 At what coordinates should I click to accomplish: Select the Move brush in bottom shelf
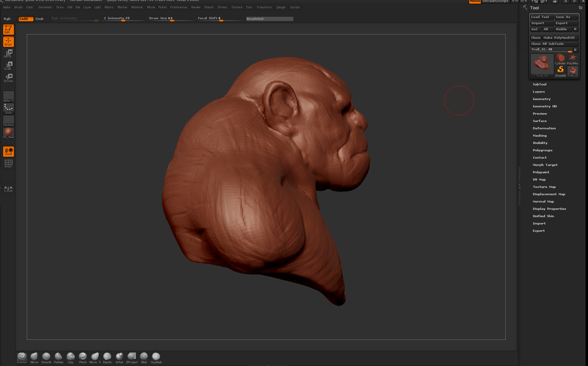click(x=34, y=358)
